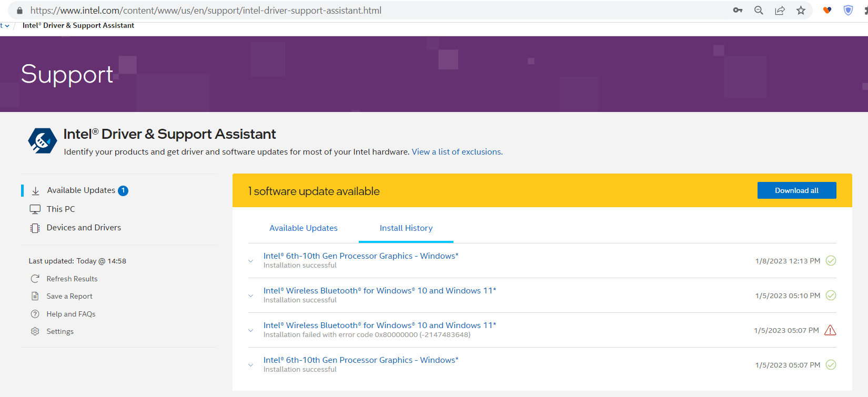Click the success checkmark for the 1/5/2023 05:10 PM install
This screenshot has width=868, height=397.
coord(831,296)
